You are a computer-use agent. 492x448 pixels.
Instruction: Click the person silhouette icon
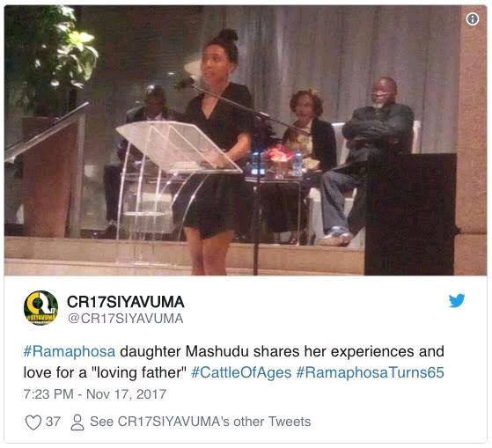coord(77,422)
